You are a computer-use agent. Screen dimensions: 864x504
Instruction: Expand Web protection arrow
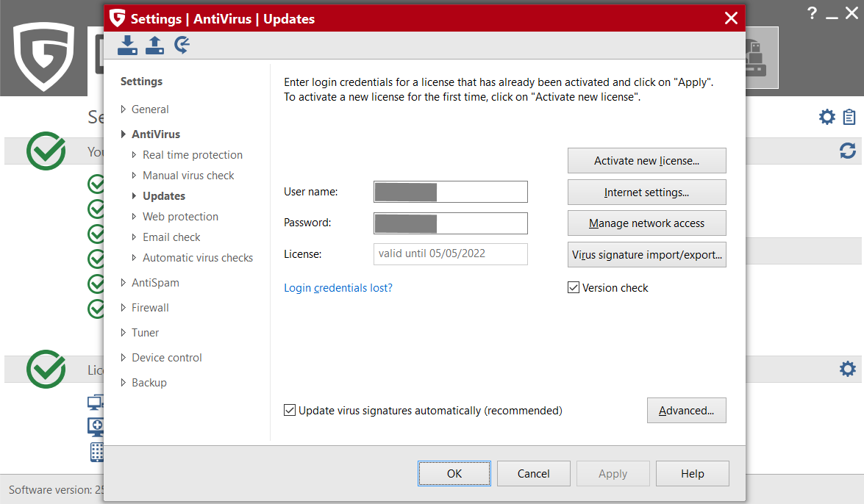tap(134, 217)
